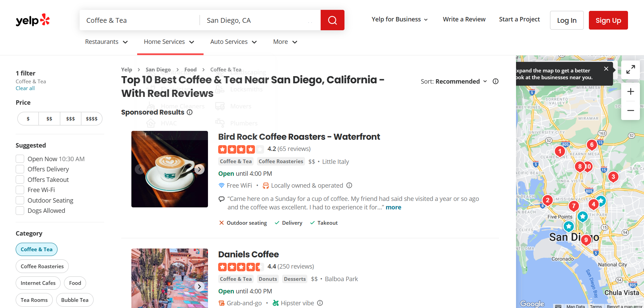
Task: Click Start a Project
Action: [x=519, y=19]
